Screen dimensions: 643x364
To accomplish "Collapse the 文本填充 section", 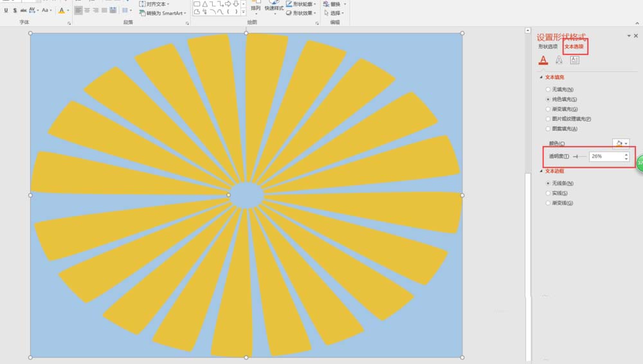I will (x=541, y=77).
